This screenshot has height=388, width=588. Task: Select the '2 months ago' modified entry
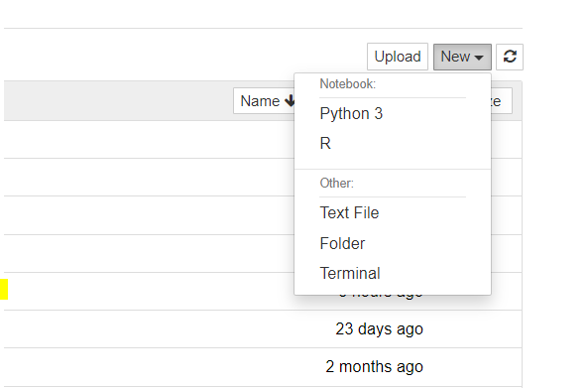point(374,366)
